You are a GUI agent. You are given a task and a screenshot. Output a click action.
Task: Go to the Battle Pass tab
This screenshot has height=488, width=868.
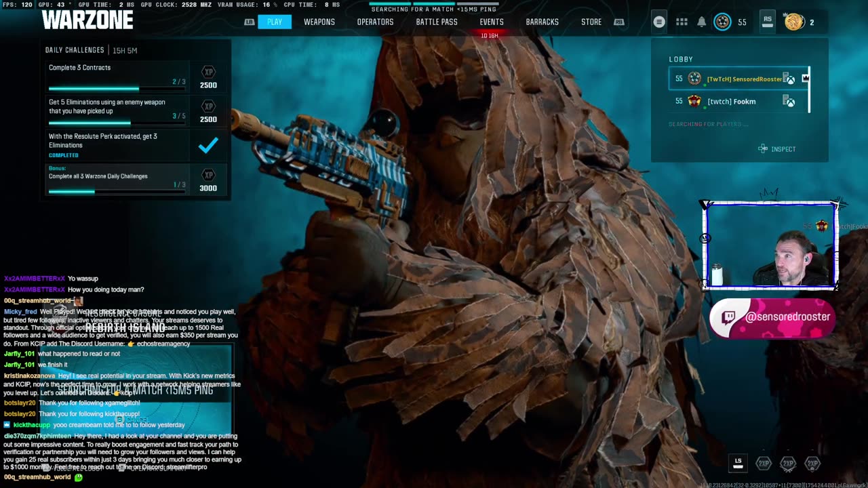click(x=437, y=22)
